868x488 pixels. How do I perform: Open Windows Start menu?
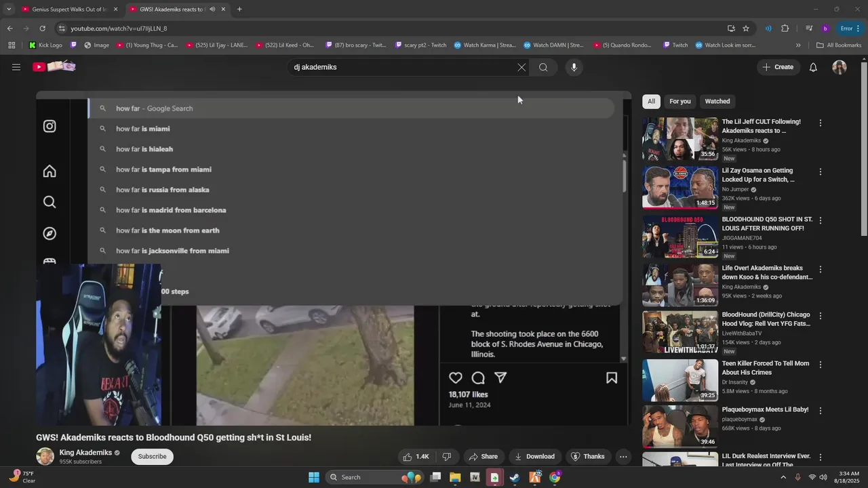click(314, 477)
